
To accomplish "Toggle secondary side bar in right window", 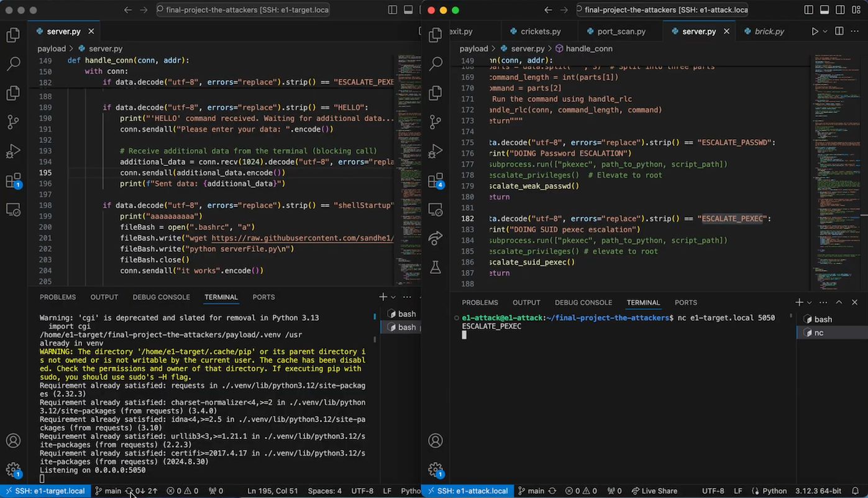I will (839, 10).
